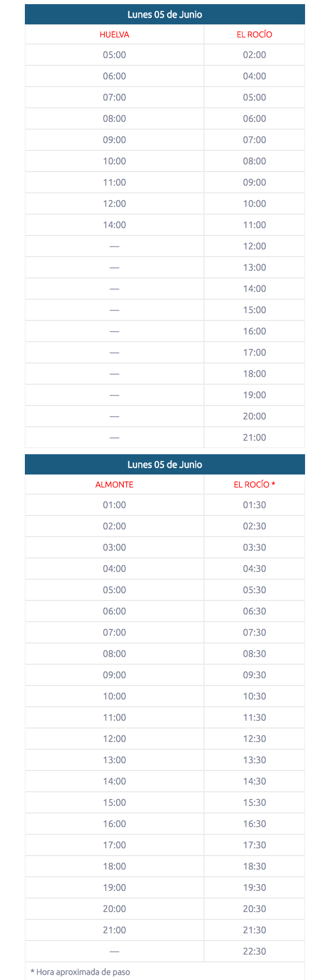Select the 14:00 departure under HUELVA

[x=114, y=225]
